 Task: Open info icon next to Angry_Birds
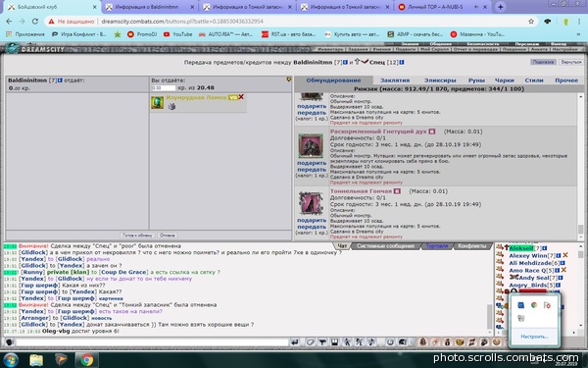click(558, 286)
